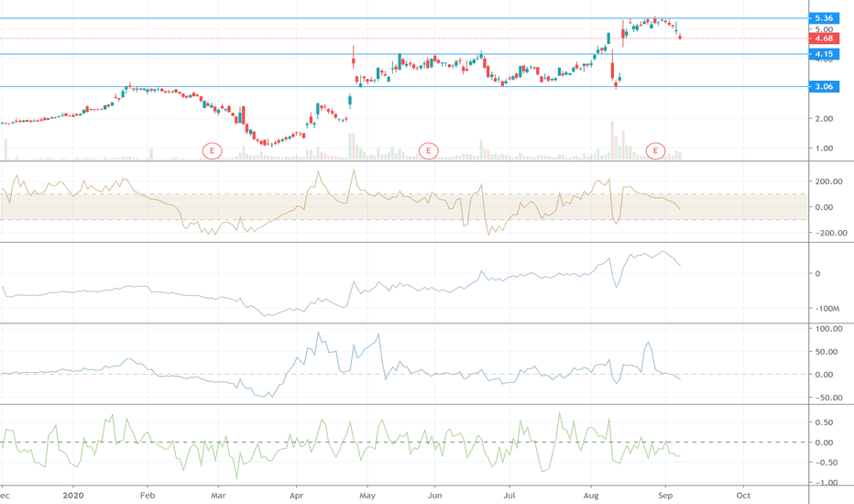
Task: Select the 3.06 horizontal line price label
Action: 824,86
